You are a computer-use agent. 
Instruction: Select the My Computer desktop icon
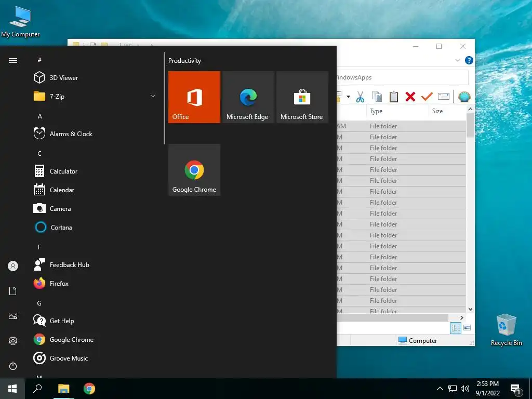click(x=20, y=22)
